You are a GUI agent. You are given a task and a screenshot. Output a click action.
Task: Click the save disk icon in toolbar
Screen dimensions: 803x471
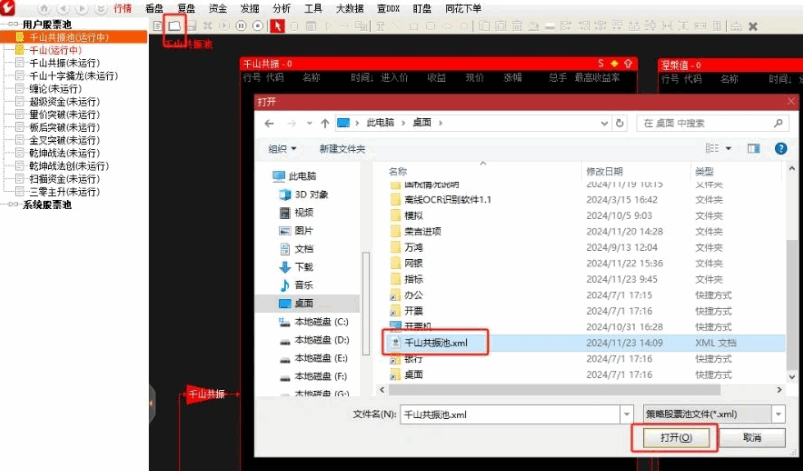(192, 26)
